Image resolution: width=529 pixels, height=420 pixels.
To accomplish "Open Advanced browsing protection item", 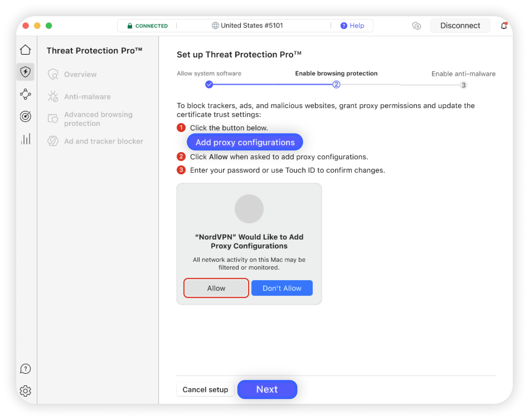I will click(x=98, y=119).
